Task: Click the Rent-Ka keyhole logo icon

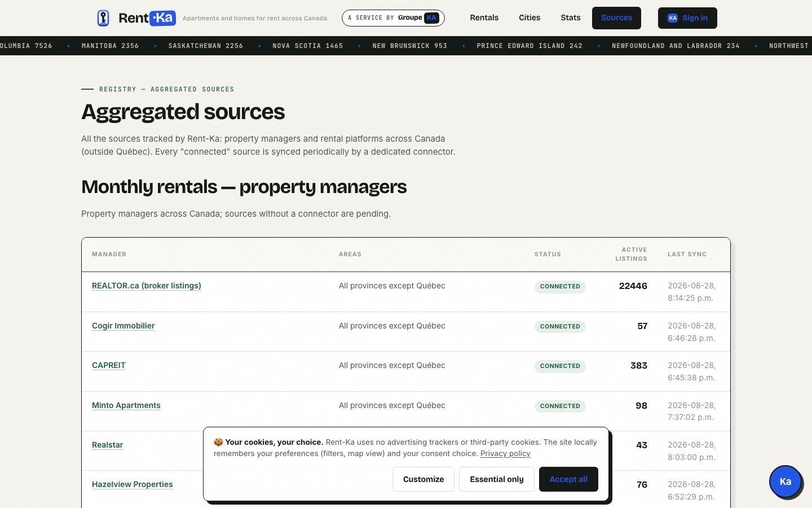Action: (103, 18)
